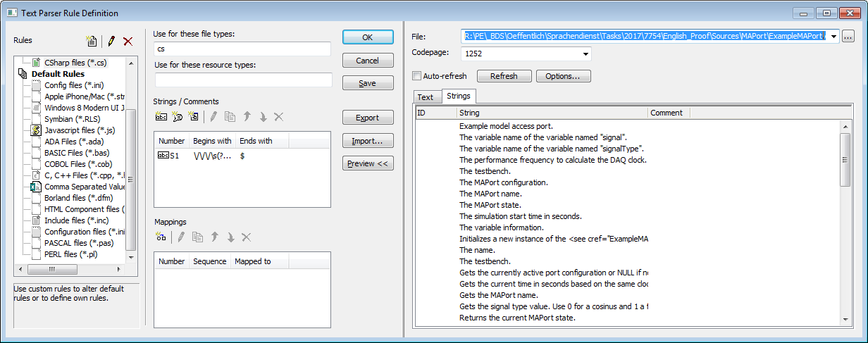Click the browse (...) button next to File
This screenshot has height=343, width=868.
[x=848, y=37]
